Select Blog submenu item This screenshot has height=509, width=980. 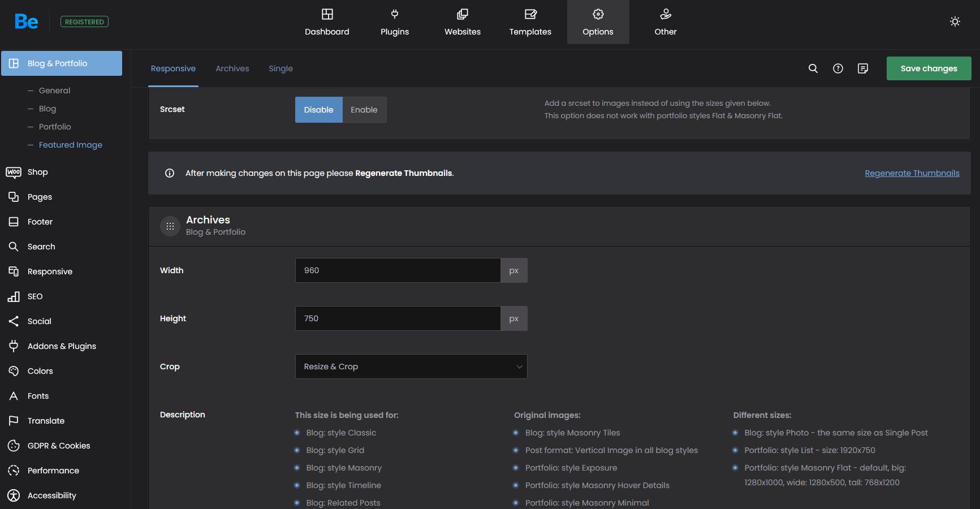coord(48,109)
